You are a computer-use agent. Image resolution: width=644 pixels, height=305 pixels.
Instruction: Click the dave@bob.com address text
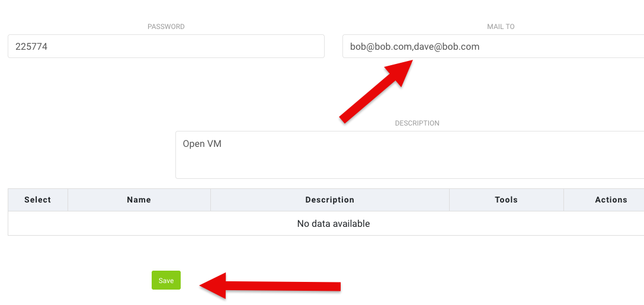click(447, 46)
